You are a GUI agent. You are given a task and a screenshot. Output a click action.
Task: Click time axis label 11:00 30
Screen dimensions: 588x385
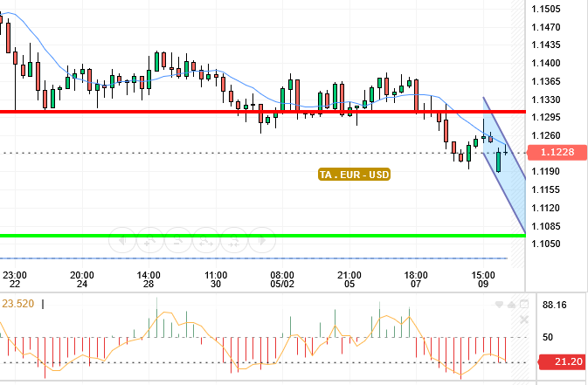(x=216, y=279)
